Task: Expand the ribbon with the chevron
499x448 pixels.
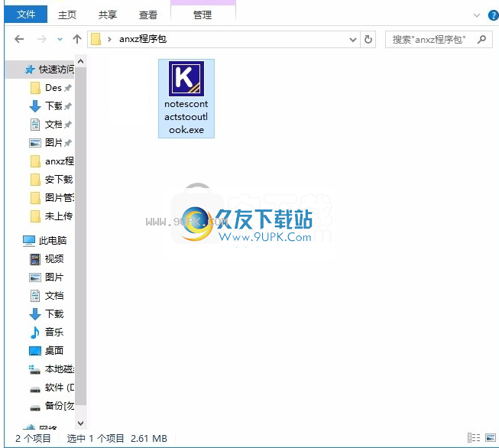Action: coord(476,15)
